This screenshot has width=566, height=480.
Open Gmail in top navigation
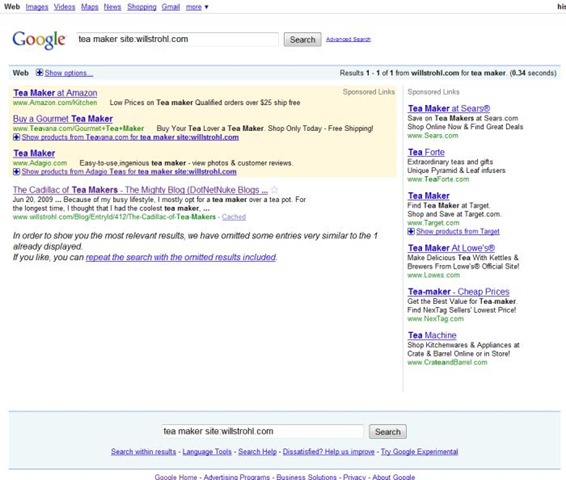[171, 7]
